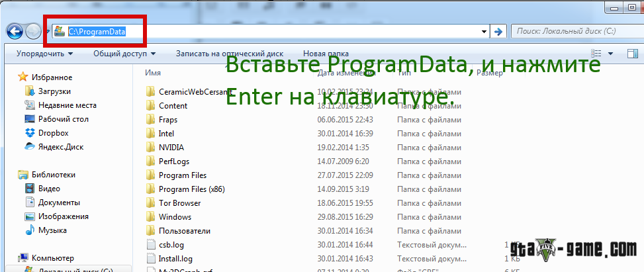Open the Изображения library
Viewport: 644px width, 272px height.
coord(64,216)
